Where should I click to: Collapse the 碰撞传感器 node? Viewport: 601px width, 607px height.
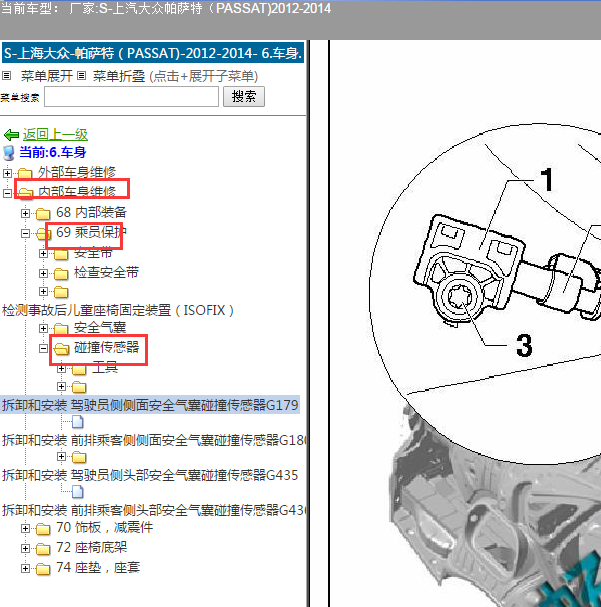43,348
